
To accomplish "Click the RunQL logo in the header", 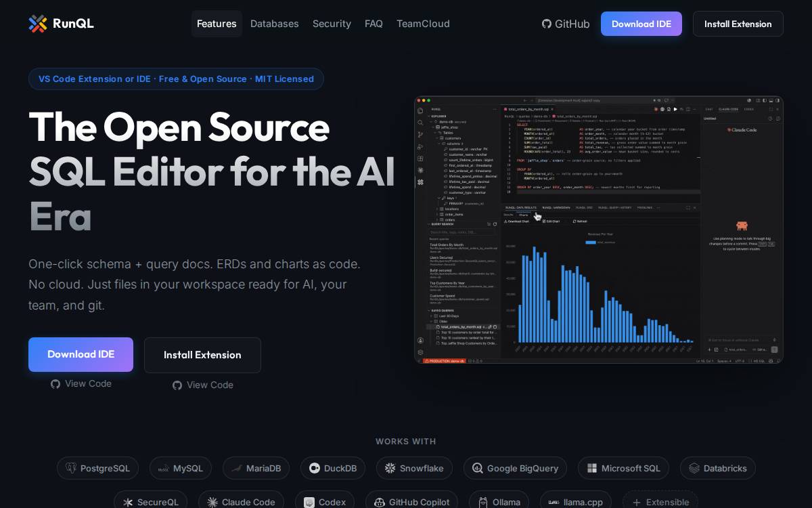I will coord(61,24).
